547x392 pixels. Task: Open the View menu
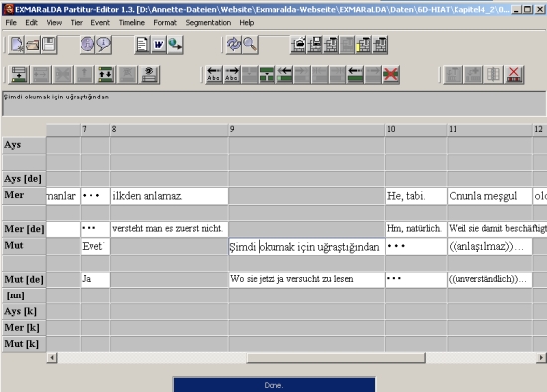54,22
